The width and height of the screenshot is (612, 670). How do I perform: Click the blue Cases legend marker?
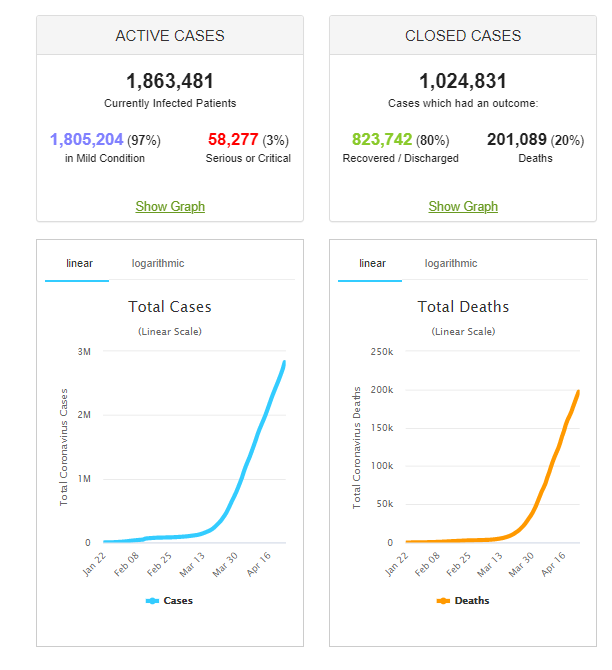click(x=153, y=601)
